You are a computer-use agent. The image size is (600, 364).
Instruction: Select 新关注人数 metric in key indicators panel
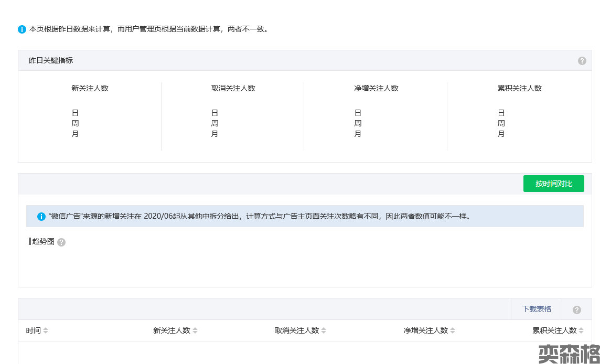click(x=90, y=88)
